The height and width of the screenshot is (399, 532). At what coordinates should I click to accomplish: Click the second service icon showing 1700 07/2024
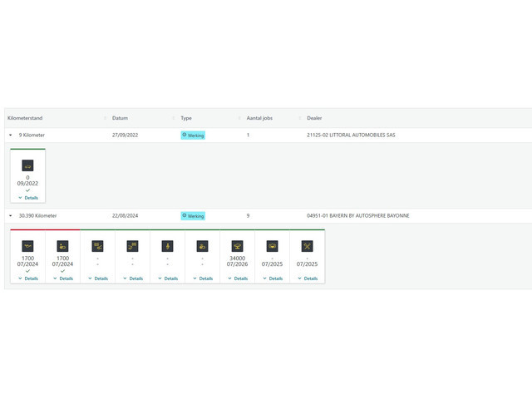62,246
